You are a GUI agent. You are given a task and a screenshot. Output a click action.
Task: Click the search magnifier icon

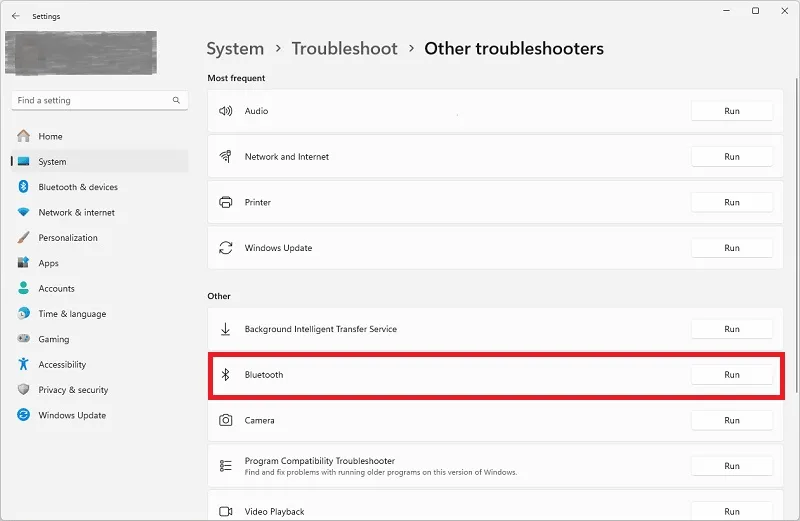(176, 100)
